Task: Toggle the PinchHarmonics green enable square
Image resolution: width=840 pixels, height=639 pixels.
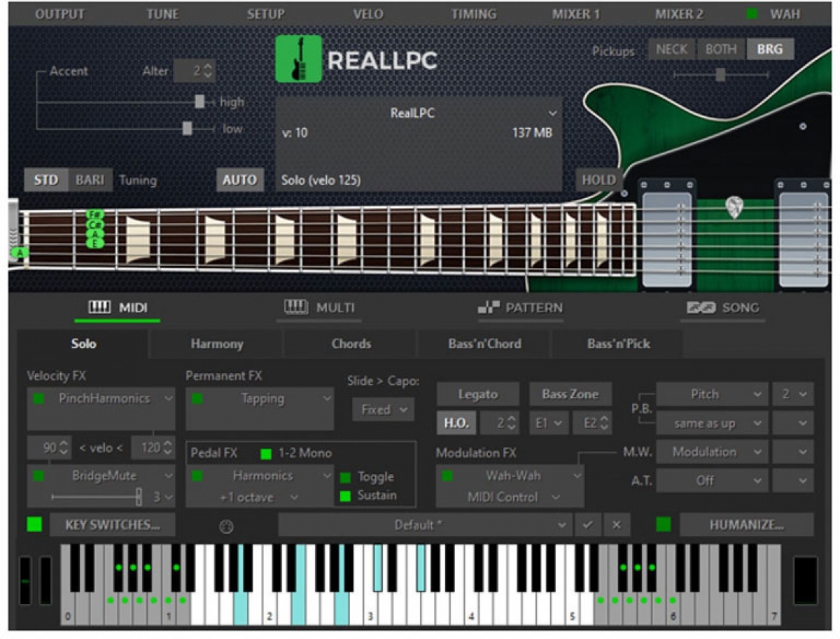Action: (x=38, y=399)
